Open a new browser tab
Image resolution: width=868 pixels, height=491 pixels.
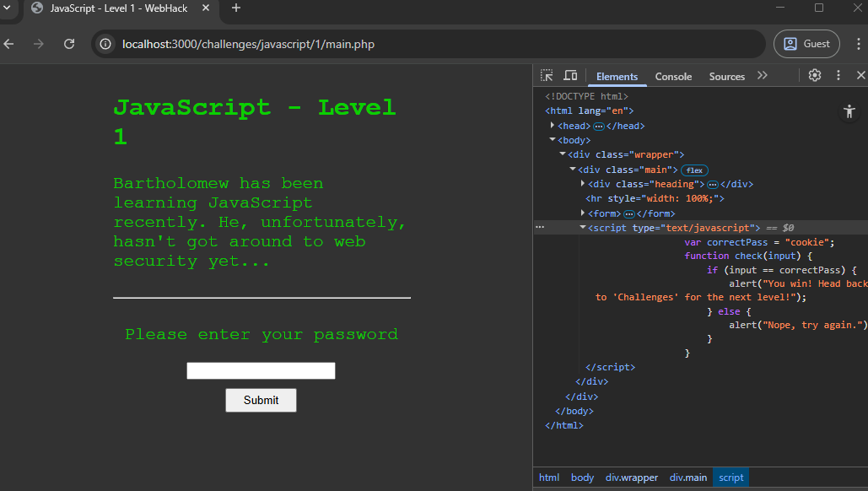point(235,8)
